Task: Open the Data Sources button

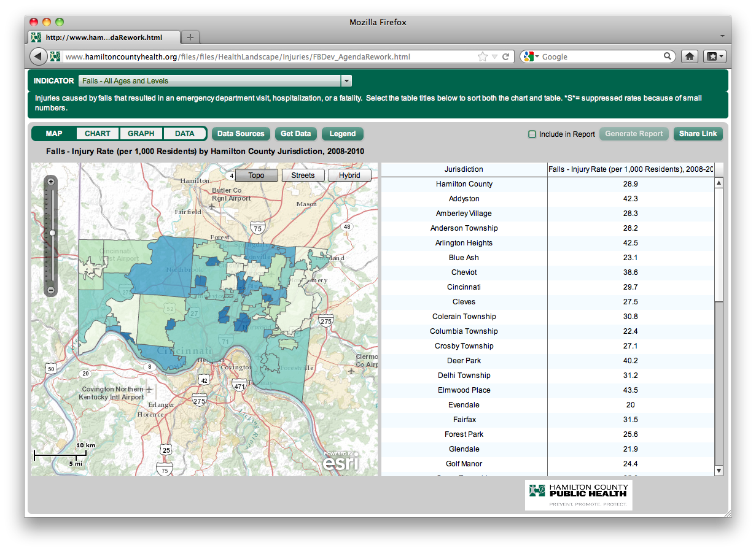Action: (241, 134)
